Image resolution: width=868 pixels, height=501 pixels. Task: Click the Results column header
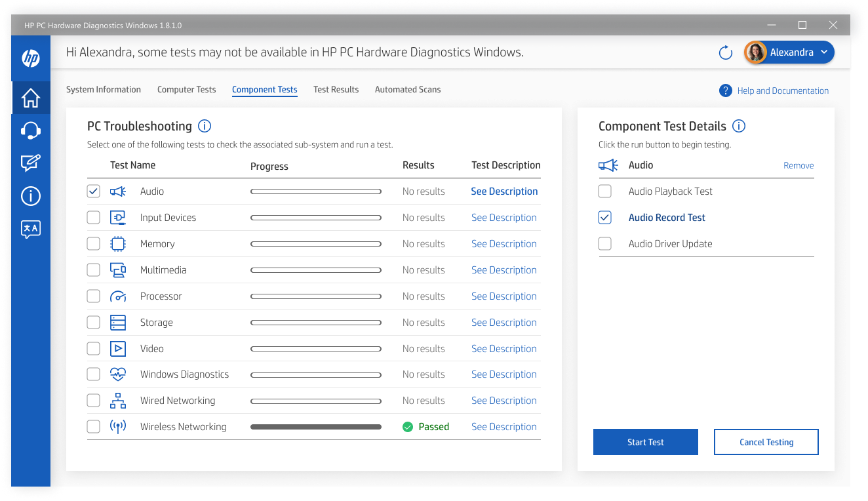(x=418, y=165)
